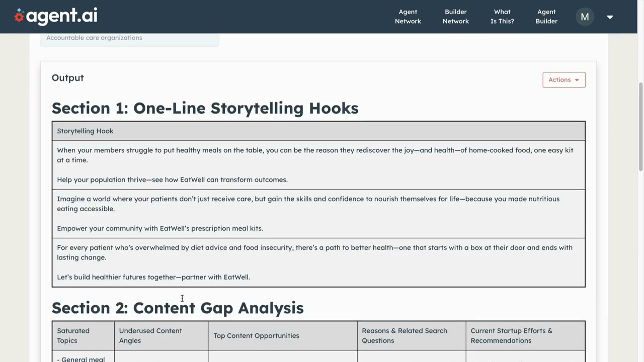Click the Storytelling Hook column header
Screen dimensions: 644x362
(x=318, y=131)
